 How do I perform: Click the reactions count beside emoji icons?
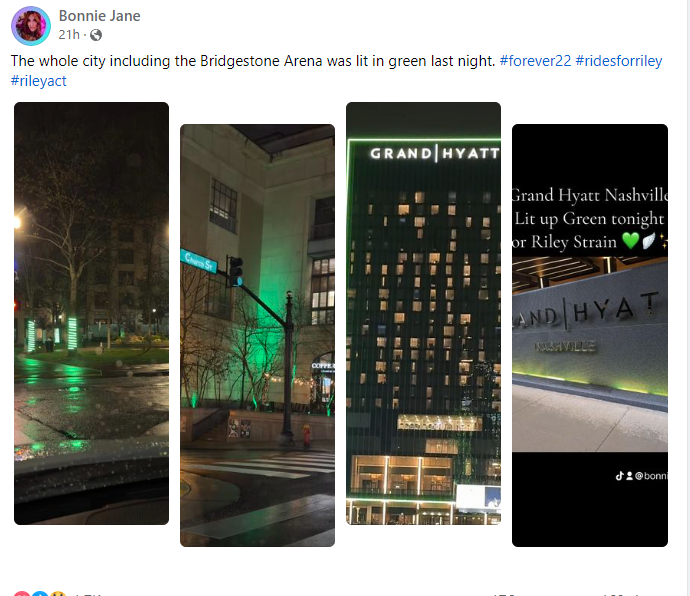86,594
